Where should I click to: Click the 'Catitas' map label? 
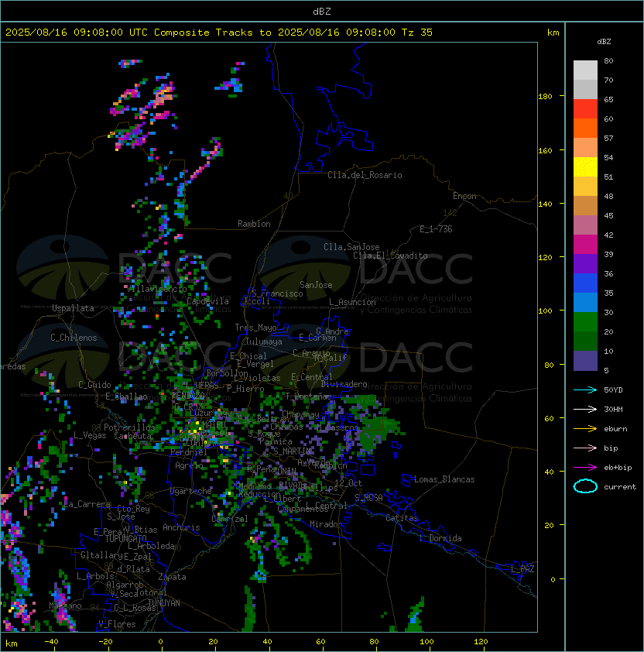click(402, 518)
